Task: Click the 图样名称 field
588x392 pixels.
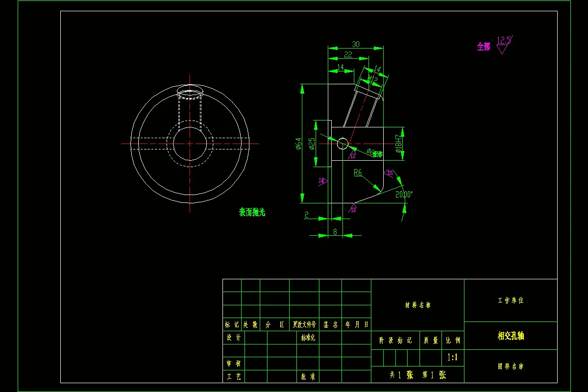Action: point(511,366)
